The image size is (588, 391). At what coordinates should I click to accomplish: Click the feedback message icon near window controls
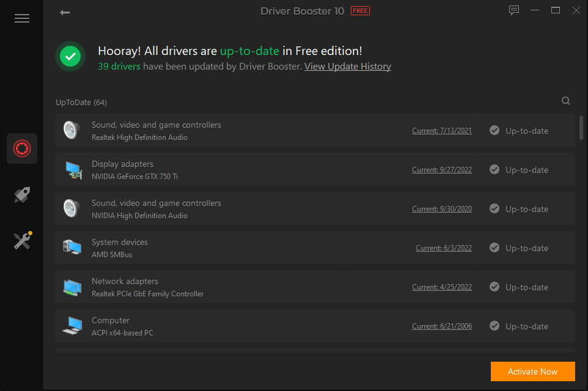coord(514,10)
